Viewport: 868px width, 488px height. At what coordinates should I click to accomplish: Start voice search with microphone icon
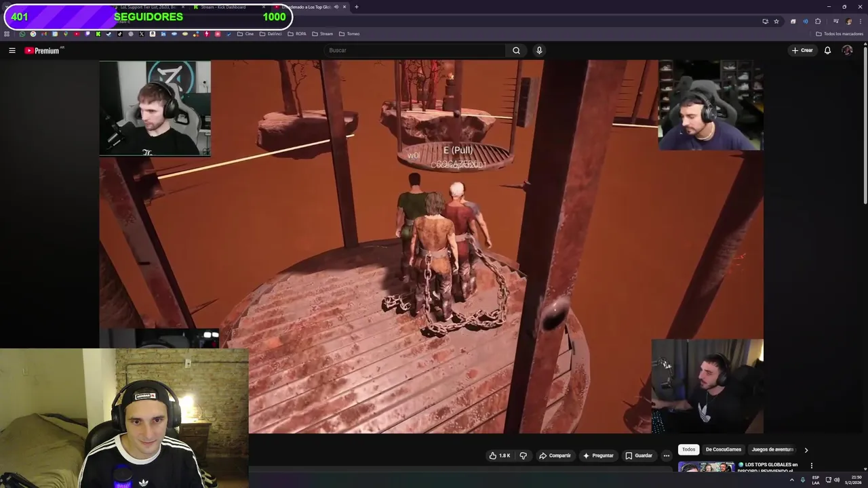[x=539, y=50]
